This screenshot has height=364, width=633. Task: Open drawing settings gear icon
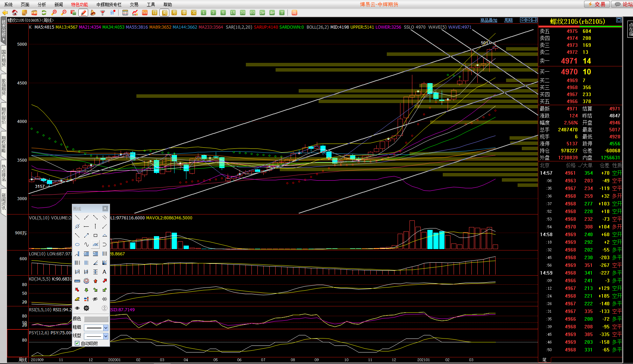[x=86, y=308]
